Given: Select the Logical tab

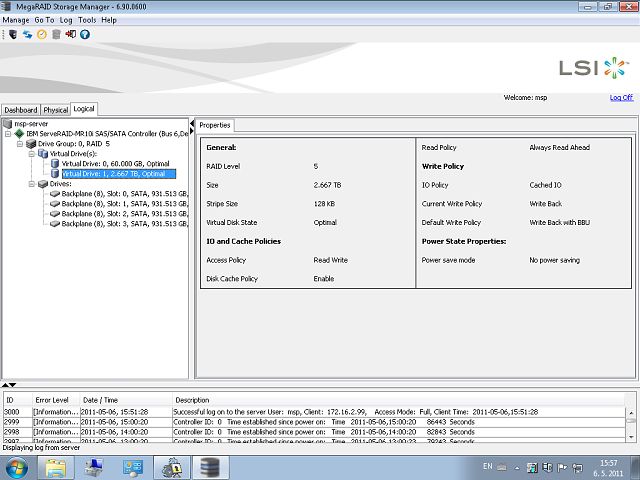Looking at the screenshot, I should (x=84, y=109).
